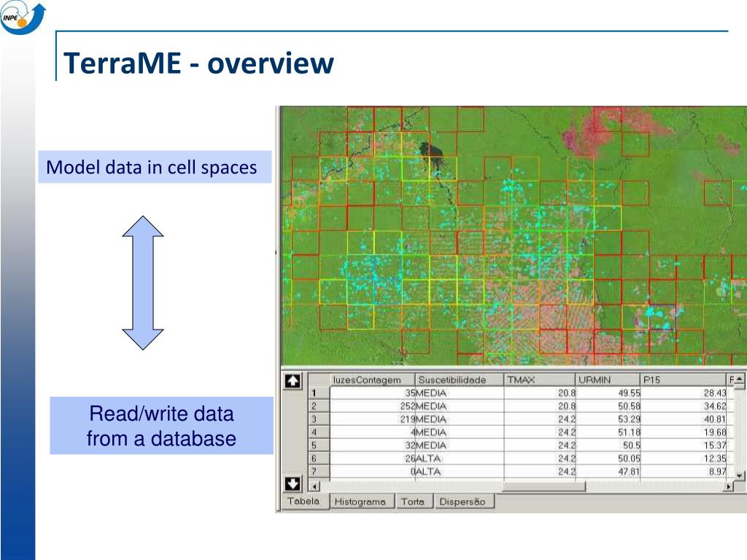This screenshot has width=747, height=560.
Task: Click the URMIN value 51.18
Action: point(629,432)
